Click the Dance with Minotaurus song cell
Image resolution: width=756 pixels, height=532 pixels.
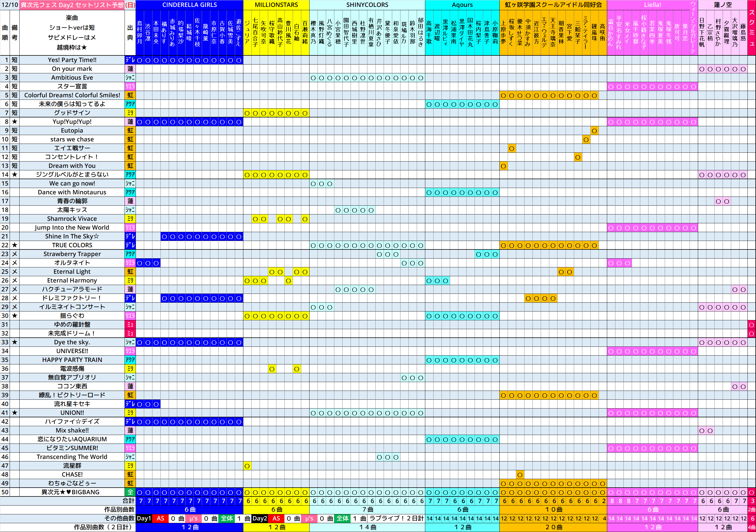72,192
